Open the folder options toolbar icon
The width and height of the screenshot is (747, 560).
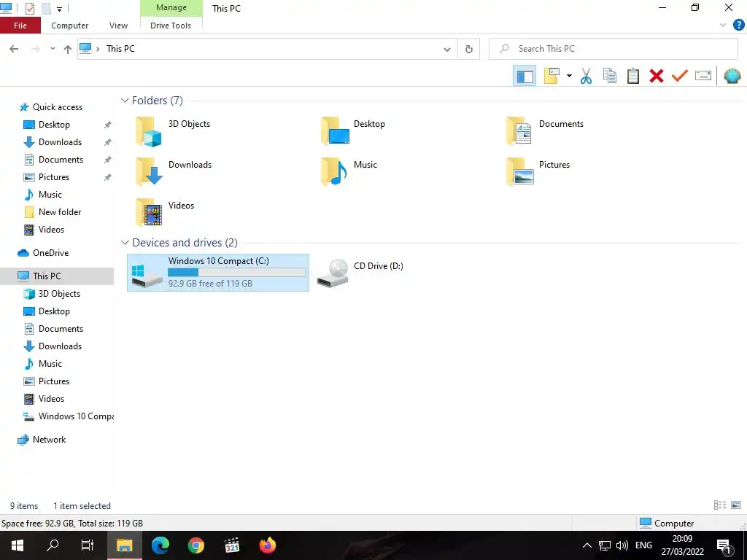pyautogui.click(x=551, y=76)
